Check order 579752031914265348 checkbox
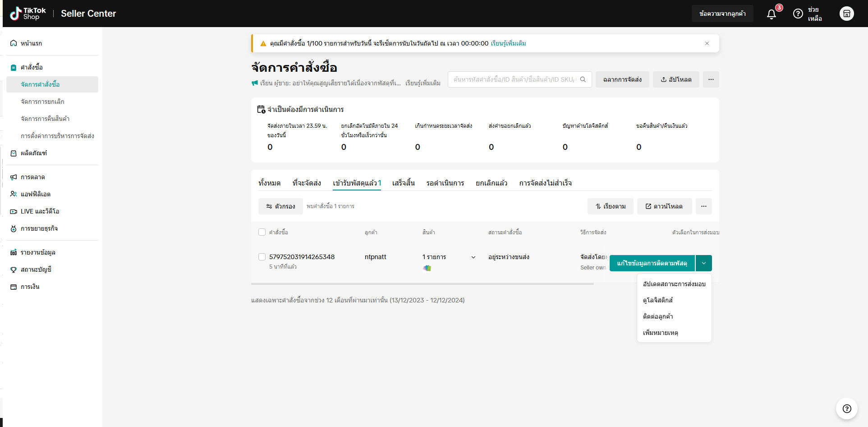Screen dimensions: 868x427 click(262, 257)
